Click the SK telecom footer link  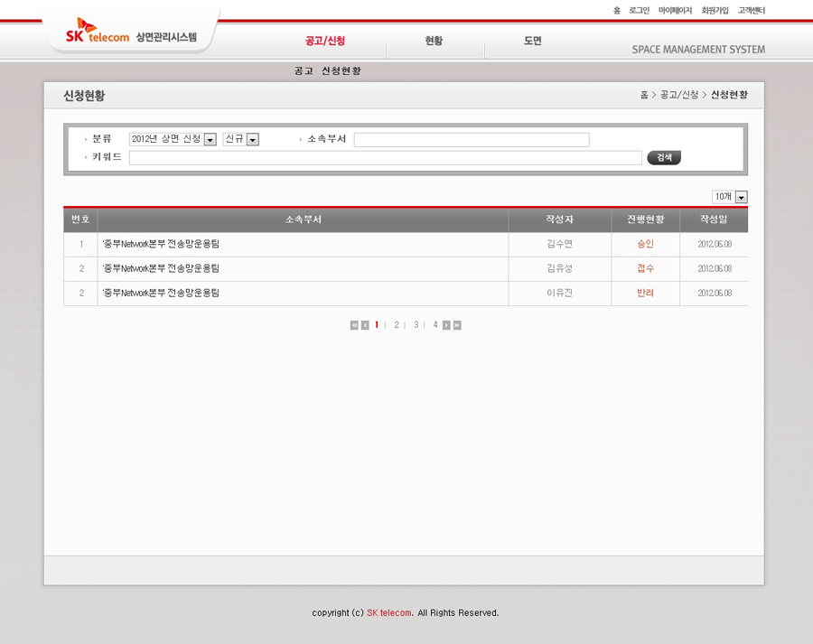(389, 613)
